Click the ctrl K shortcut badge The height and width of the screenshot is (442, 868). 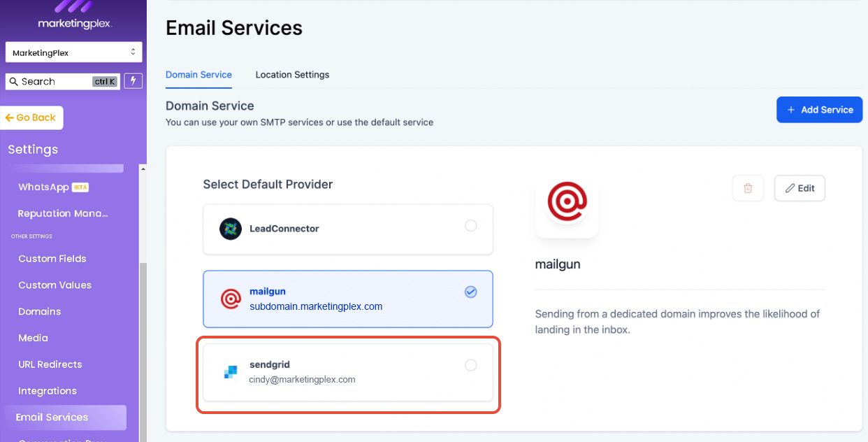click(x=104, y=82)
